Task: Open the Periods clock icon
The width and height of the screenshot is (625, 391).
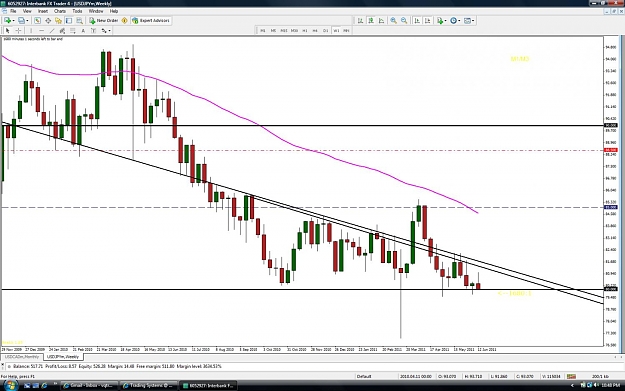Action: pyautogui.click(x=453, y=20)
